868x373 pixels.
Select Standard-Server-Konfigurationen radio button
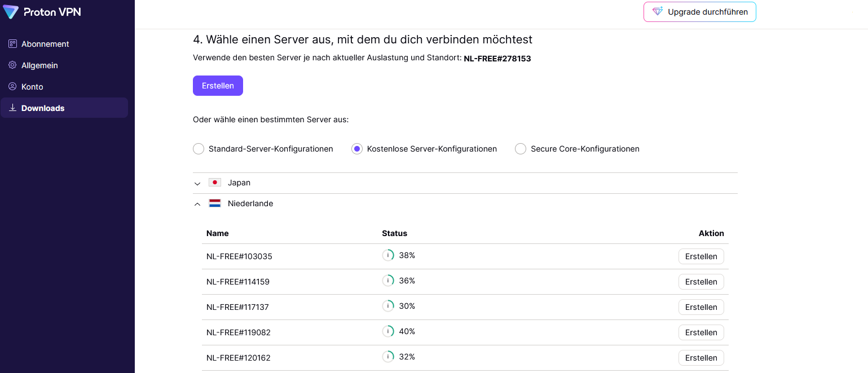[199, 149]
